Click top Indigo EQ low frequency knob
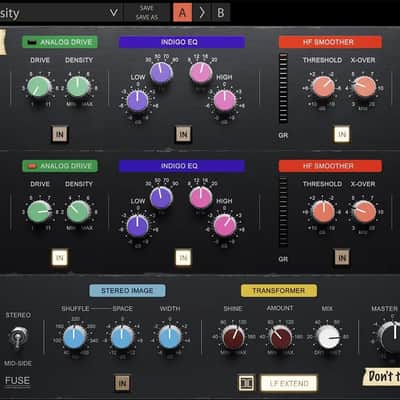 tap(161, 73)
